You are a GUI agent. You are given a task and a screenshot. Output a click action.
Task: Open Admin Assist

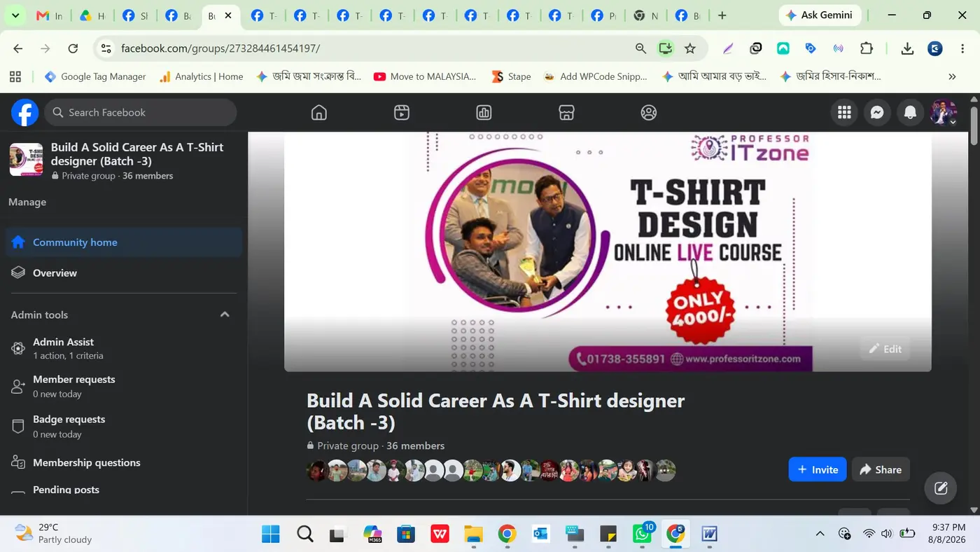[124, 348]
